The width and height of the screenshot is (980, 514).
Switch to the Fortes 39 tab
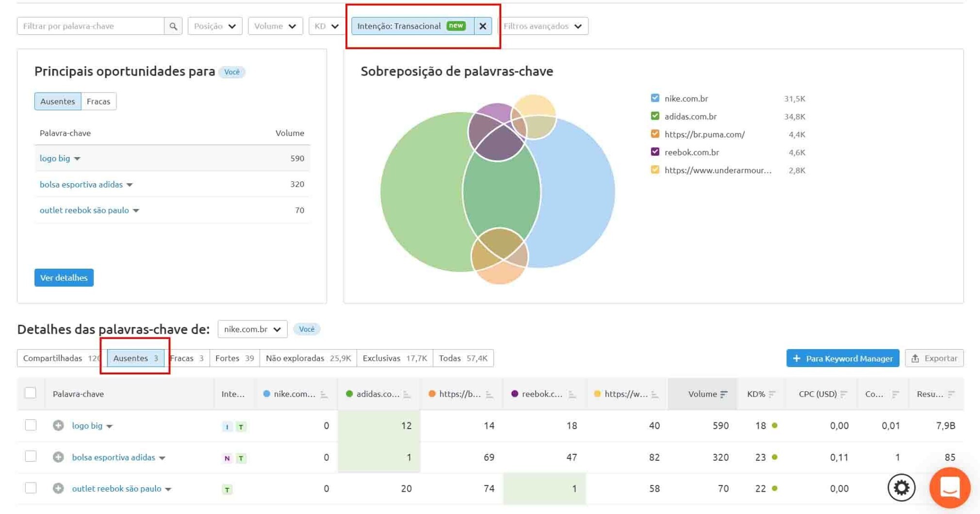pyautogui.click(x=234, y=358)
